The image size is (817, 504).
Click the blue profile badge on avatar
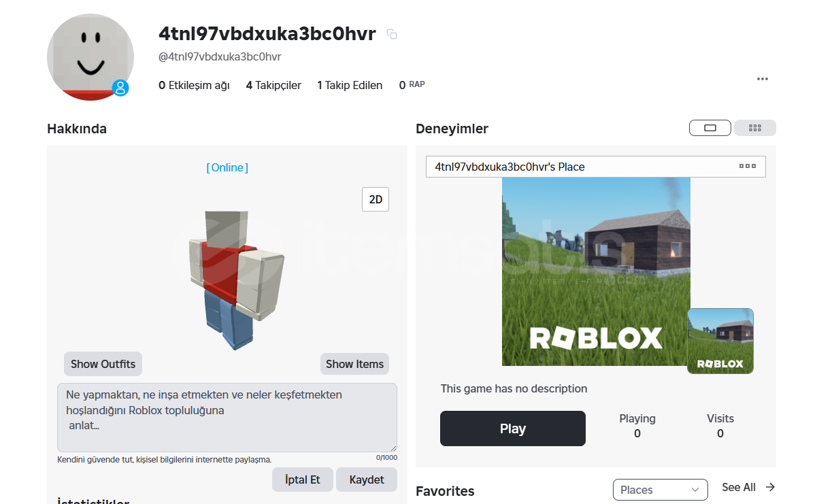click(x=120, y=87)
